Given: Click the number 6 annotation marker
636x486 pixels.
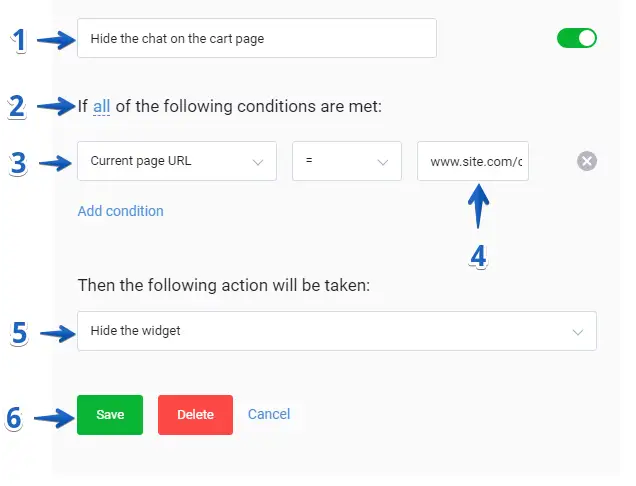Looking at the screenshot, I should [x=14, y=418].
